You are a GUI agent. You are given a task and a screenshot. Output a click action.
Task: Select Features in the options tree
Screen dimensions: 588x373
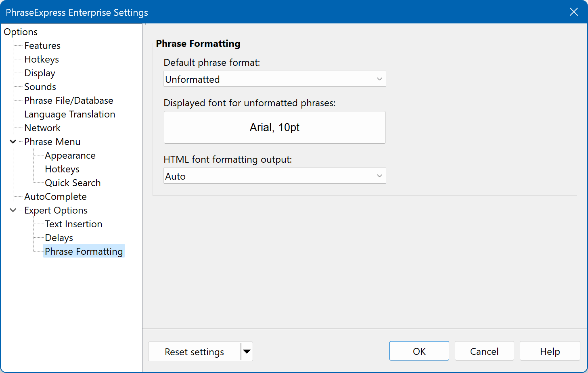[42, 46]
